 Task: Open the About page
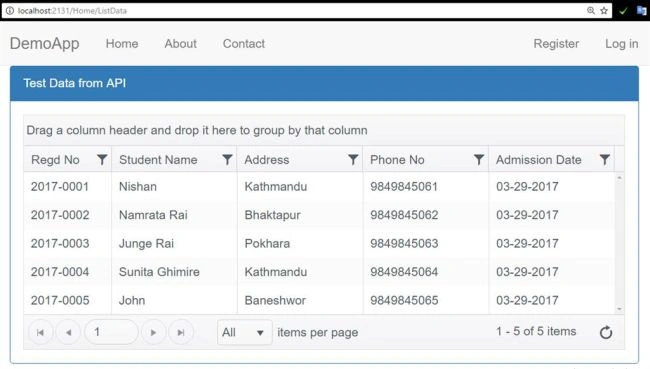point(180,44)
